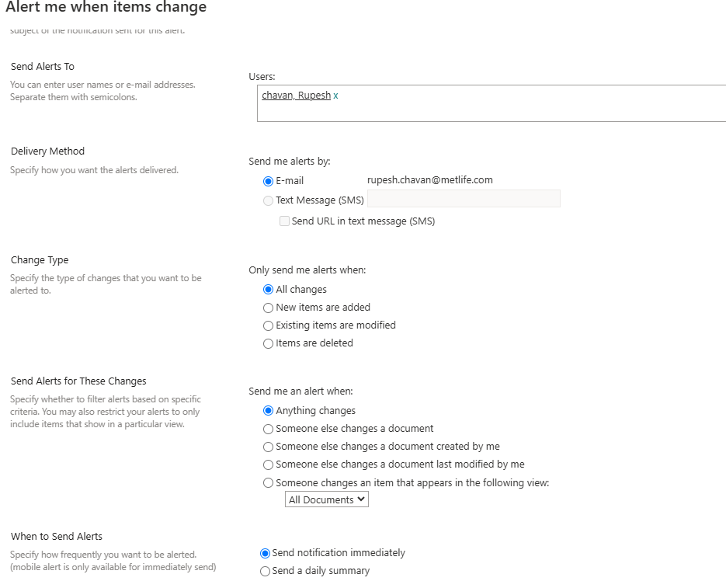Select alert for documents last modified by me
726x588 pixels.
(268, 464)
